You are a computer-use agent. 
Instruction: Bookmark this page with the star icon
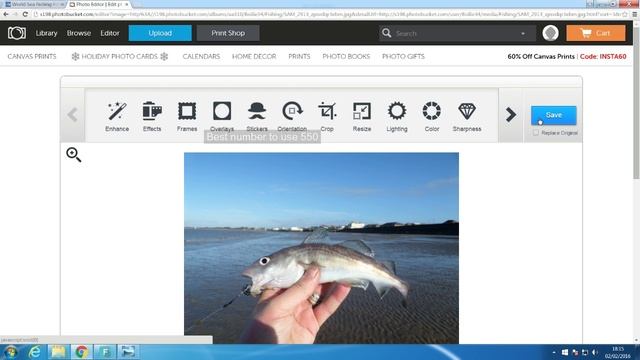coord(625,14)
